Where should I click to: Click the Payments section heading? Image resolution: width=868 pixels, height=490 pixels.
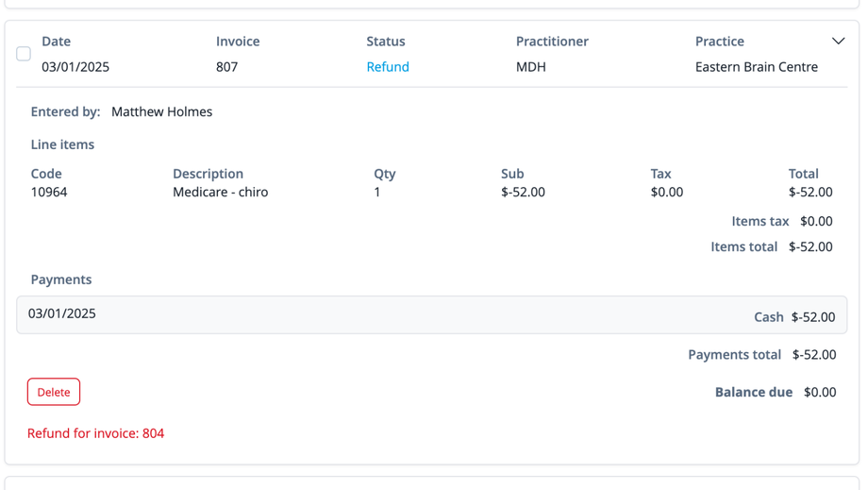click(61, 279)
